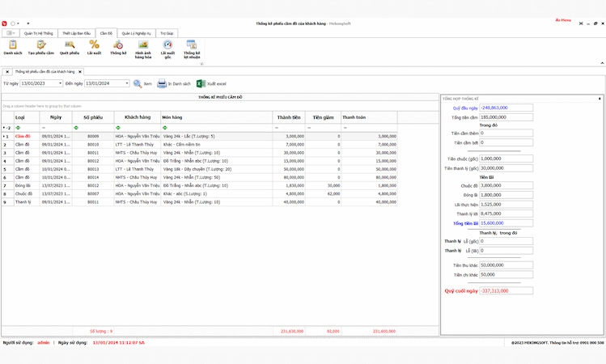Open the Lãi suất gốc gauge icon
This screenshot has width=606, height=364.
point(167,44)
